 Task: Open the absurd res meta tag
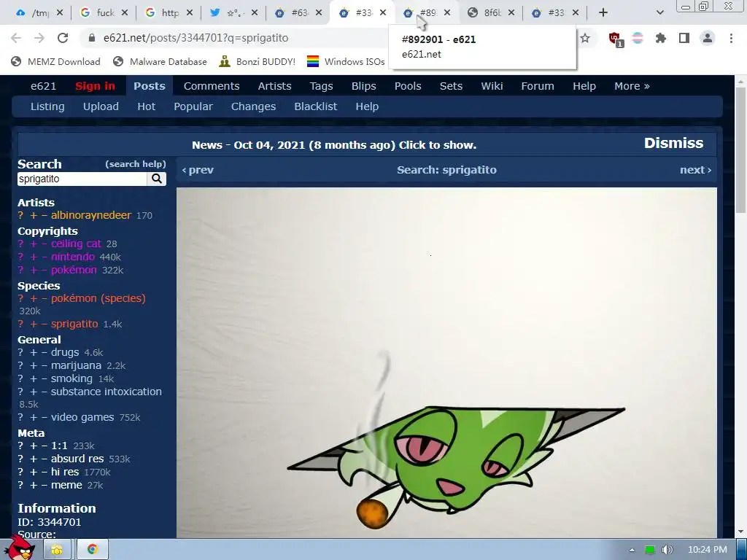[77, 459]
